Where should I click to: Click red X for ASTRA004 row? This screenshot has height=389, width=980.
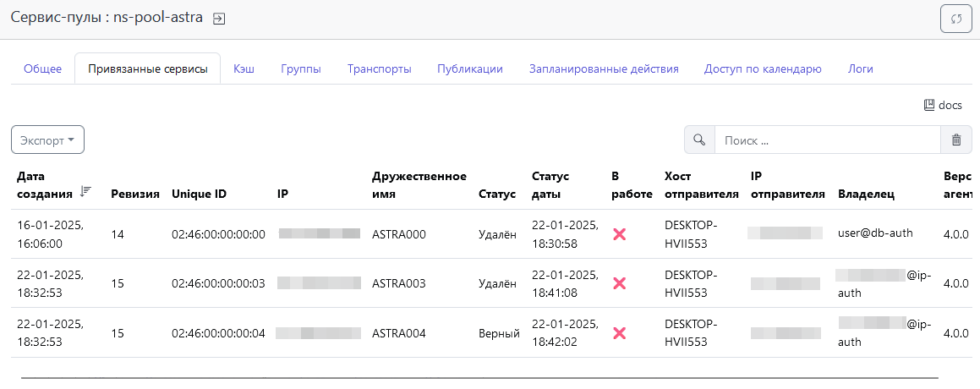(x=619, y=333)
